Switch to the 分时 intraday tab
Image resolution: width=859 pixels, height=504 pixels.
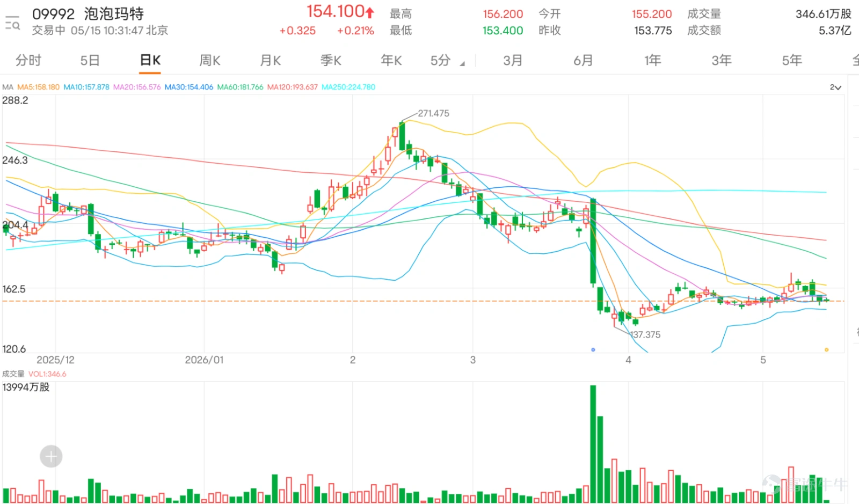28,60
